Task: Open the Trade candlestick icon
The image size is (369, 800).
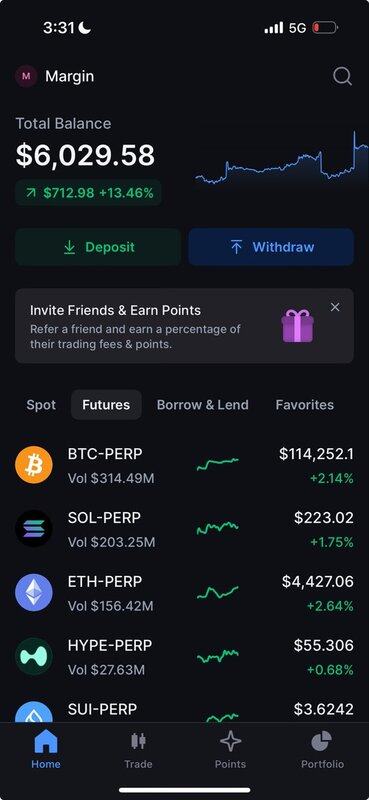Action: (138, 741)
